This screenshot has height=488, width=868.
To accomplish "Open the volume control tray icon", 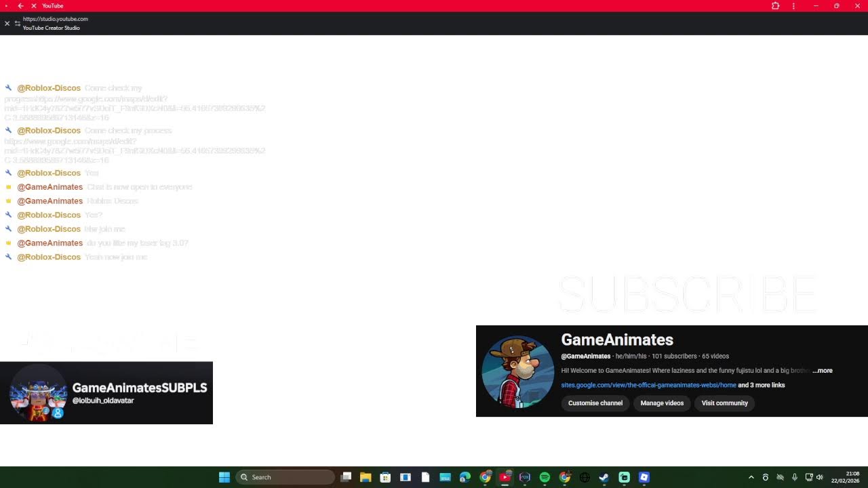I will click(x=819, y=477).
